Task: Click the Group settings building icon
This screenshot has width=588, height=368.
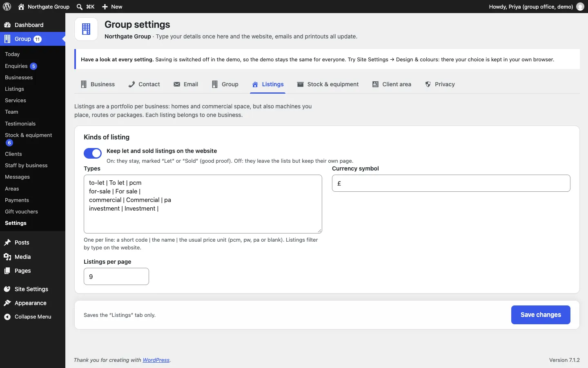Action: tap(86, 29)
